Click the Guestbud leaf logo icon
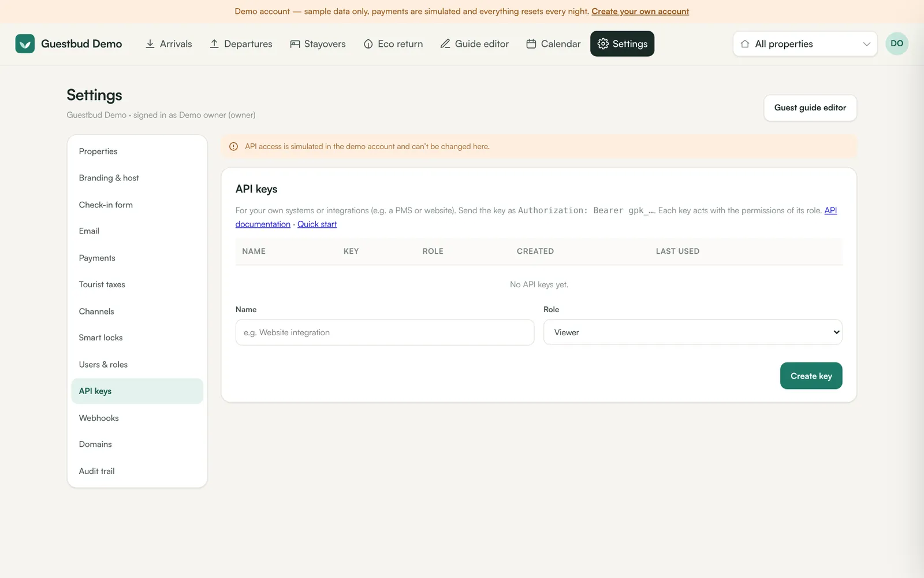 (25, 44)
